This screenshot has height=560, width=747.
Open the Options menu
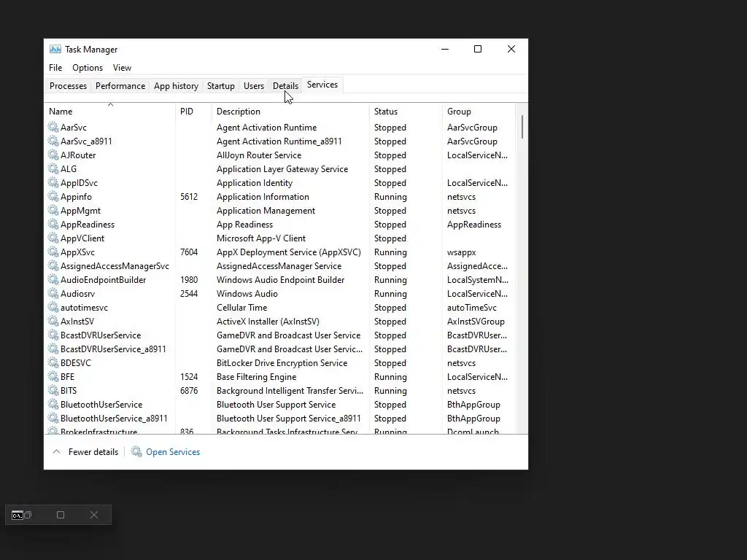tap(88, 68)
